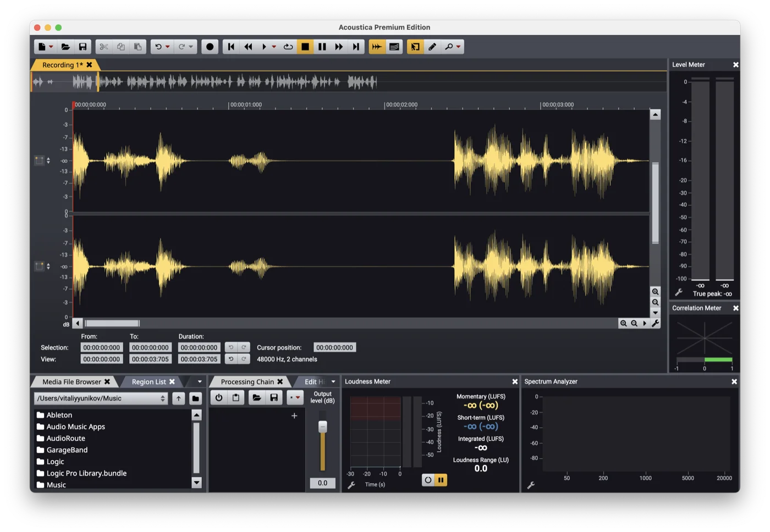Click the Selection Duration time field
The width and height of the screenshot is (770, 532).
(199, 347)
